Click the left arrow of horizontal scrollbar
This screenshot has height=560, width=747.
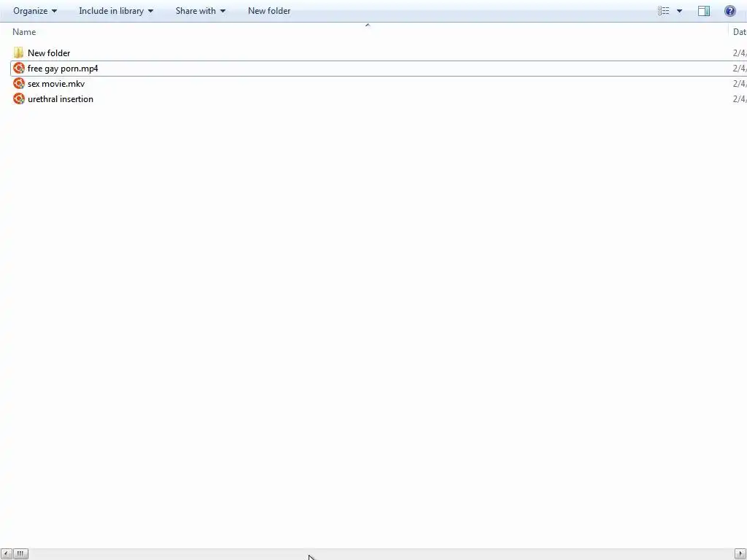pos(6,554)
